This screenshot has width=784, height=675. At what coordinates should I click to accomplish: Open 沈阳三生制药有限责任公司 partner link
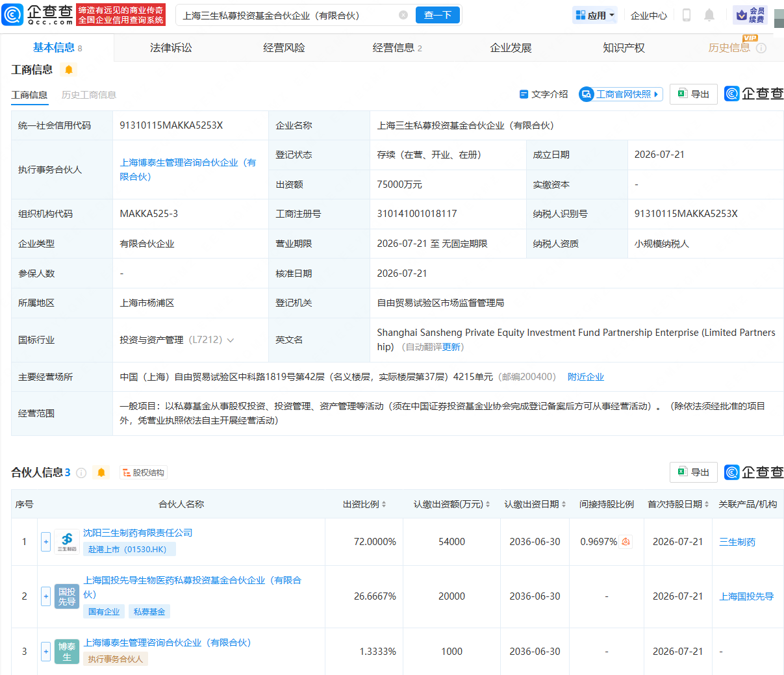pos(138,533)
